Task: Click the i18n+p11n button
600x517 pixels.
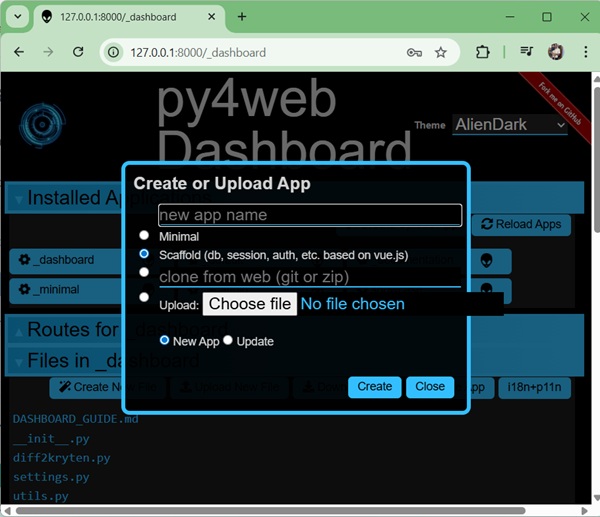Action: [535, 388]
